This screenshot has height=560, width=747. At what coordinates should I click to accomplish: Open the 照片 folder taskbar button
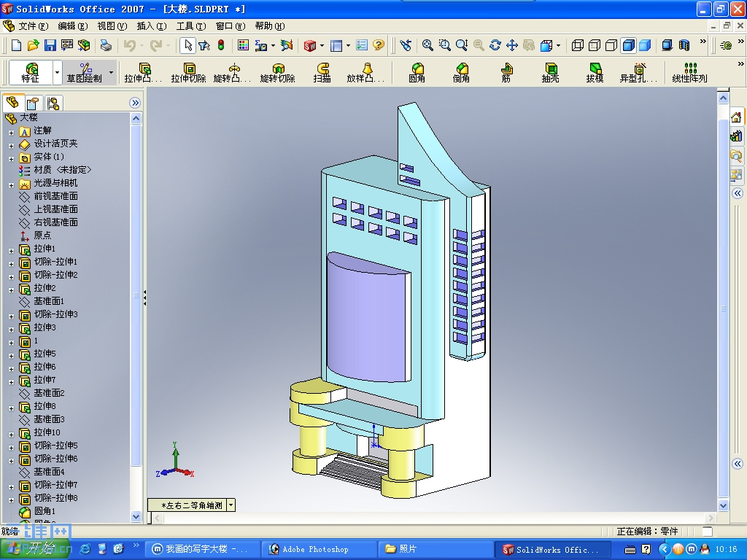click(435, 549)
